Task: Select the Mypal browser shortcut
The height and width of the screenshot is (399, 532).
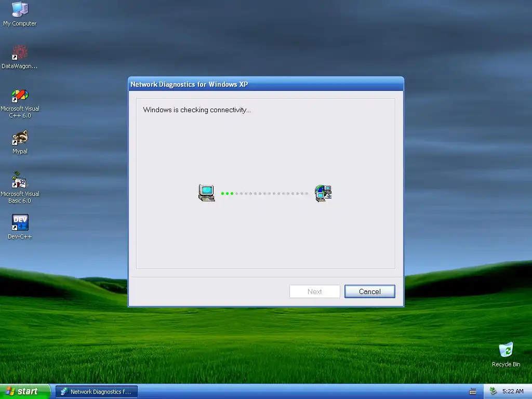Action: (20, 142)
